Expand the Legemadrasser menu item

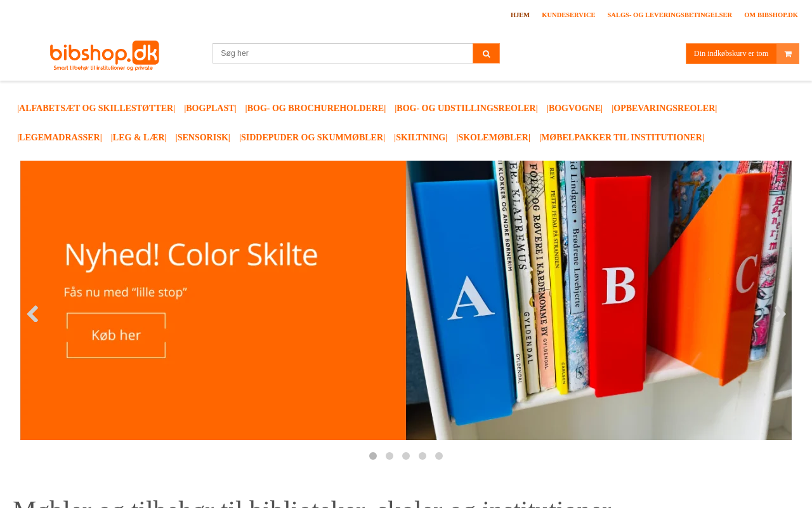[60, 138]
